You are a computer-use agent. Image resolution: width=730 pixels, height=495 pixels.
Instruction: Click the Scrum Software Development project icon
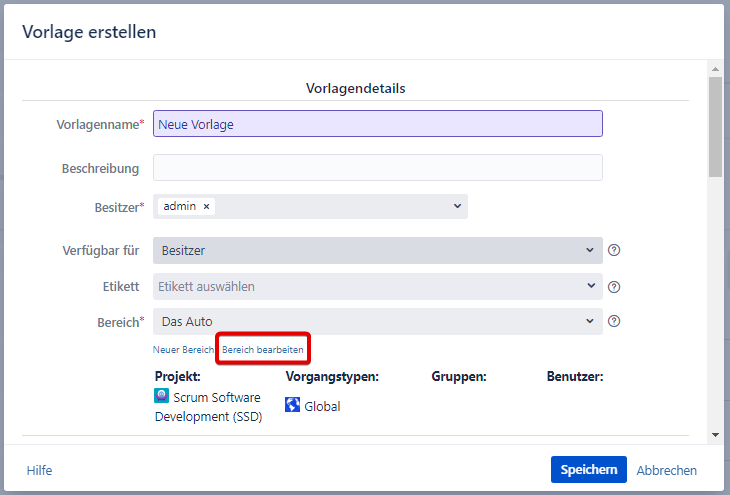point(162,396)
